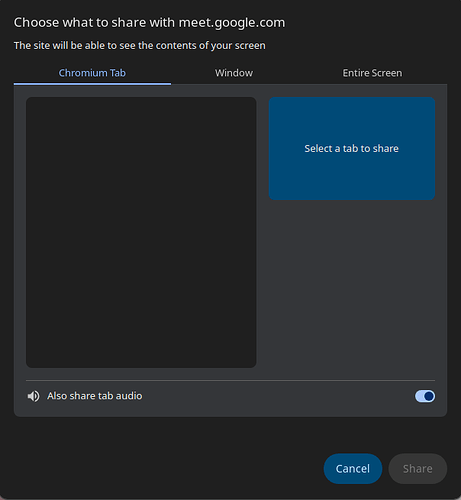Click the greyed-out Share button
Viewport: 461px width, 500px height.
coord(418,469)
